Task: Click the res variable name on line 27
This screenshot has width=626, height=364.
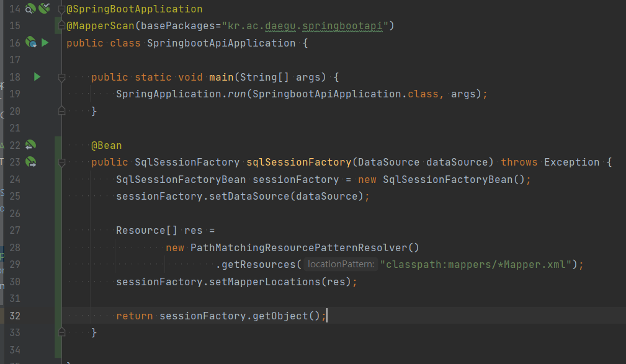Action: pyautogui.click(x=193, y=231)
